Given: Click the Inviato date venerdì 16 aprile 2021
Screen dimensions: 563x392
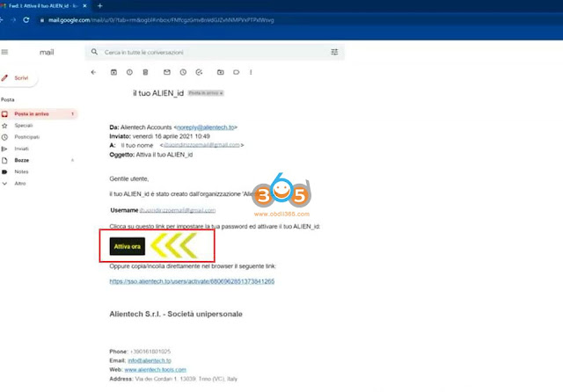Looking at the screenshot, I should 172,136.
